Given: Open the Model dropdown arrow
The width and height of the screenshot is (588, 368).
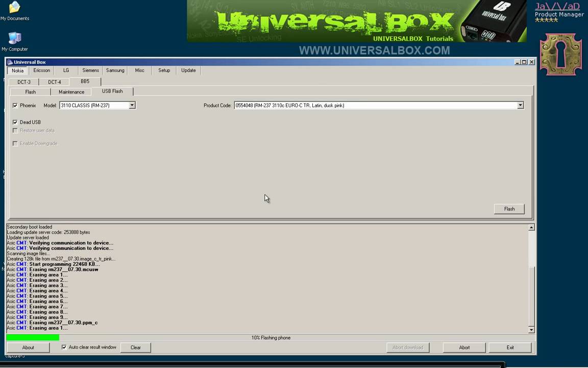Looking at the screenshot, I should tap(132, 105).
